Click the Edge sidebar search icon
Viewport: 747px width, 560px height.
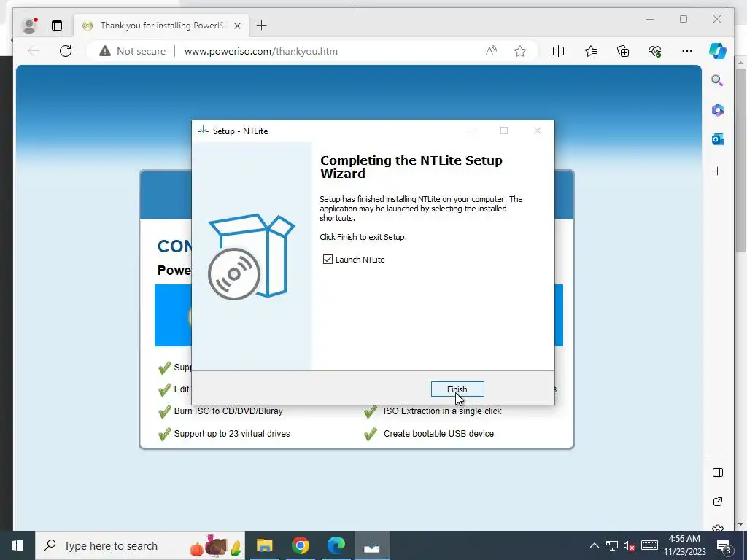pos(718,80)
